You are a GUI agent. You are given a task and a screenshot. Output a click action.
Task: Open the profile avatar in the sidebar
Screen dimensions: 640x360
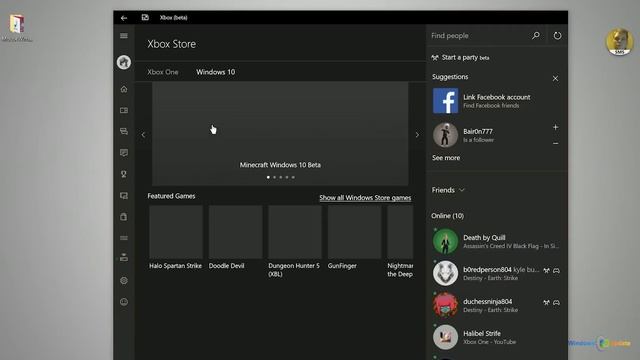(x=124, y=62)
